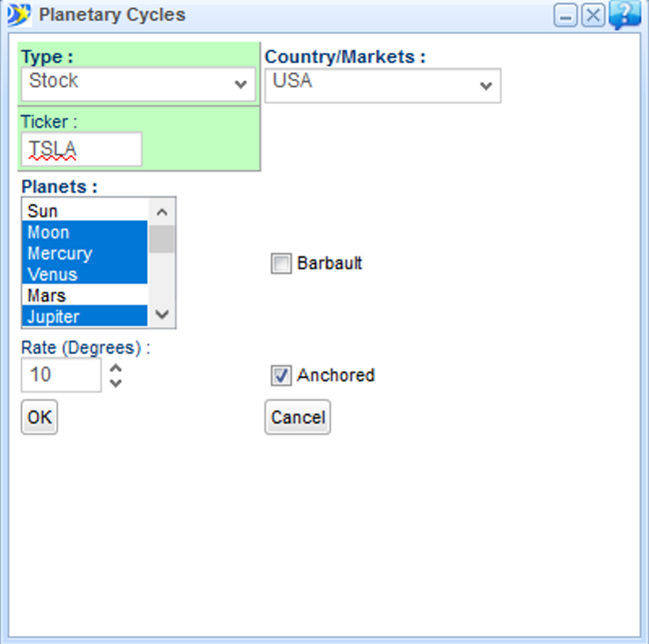This screenshot has width=649, height=644.
Task: Select Sun in the Planets list
Action: pyautogui.click(x=84, y=211)
